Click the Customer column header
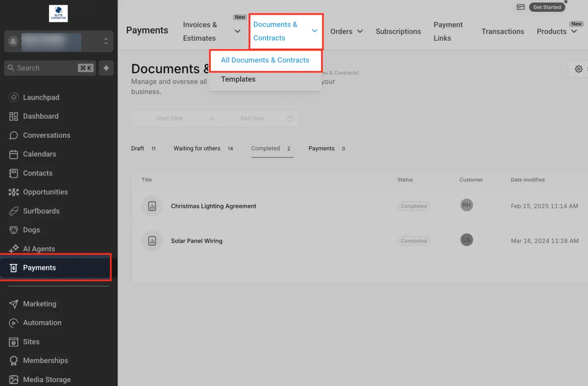Image resolution: width=588 pixels, height=386 pixels. click(471, 180)
